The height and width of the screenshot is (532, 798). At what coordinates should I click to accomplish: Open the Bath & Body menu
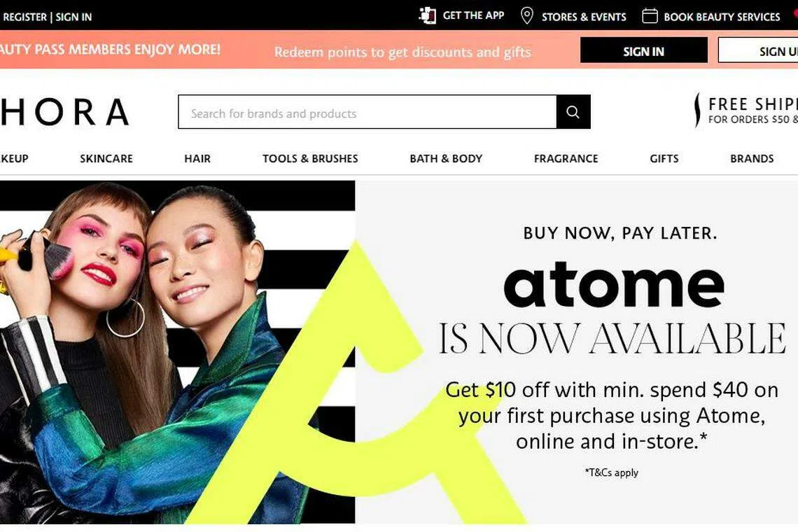[446, 158]
